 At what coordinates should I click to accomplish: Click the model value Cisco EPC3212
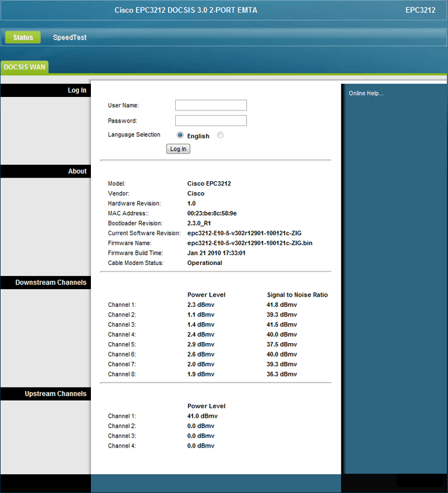(209, 184)
